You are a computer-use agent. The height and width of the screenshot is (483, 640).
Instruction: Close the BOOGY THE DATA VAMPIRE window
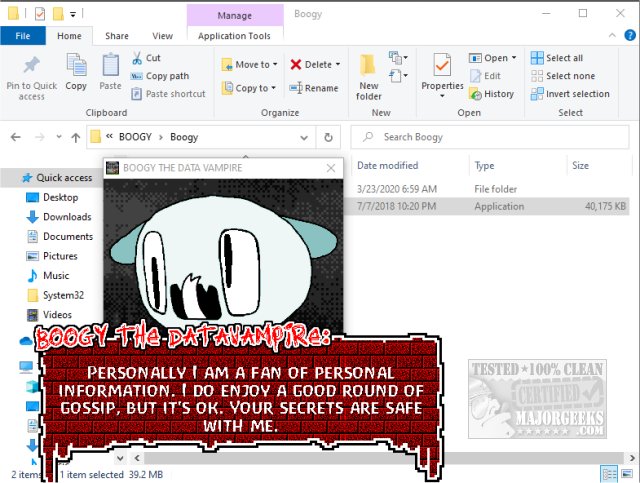point(331,168)
